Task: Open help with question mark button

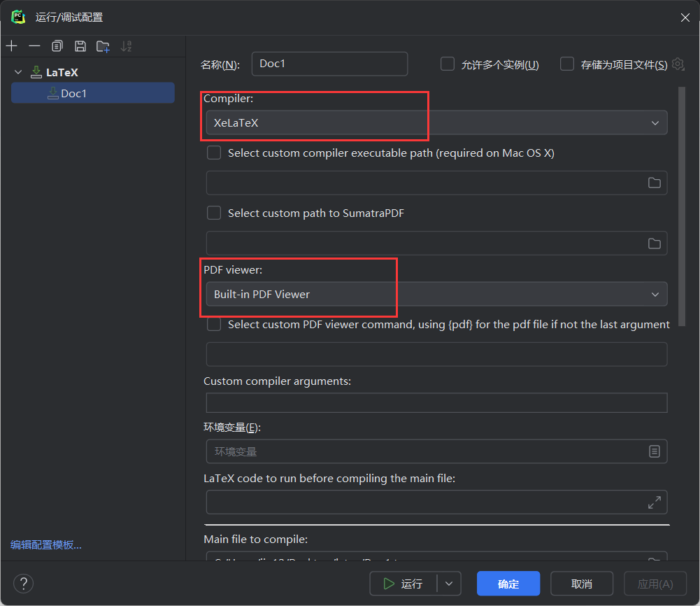Action: tap(24, 583)
